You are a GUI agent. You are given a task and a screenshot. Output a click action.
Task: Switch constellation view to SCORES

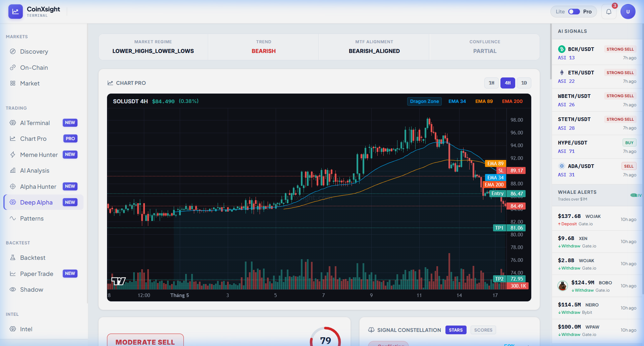(483, 330)
